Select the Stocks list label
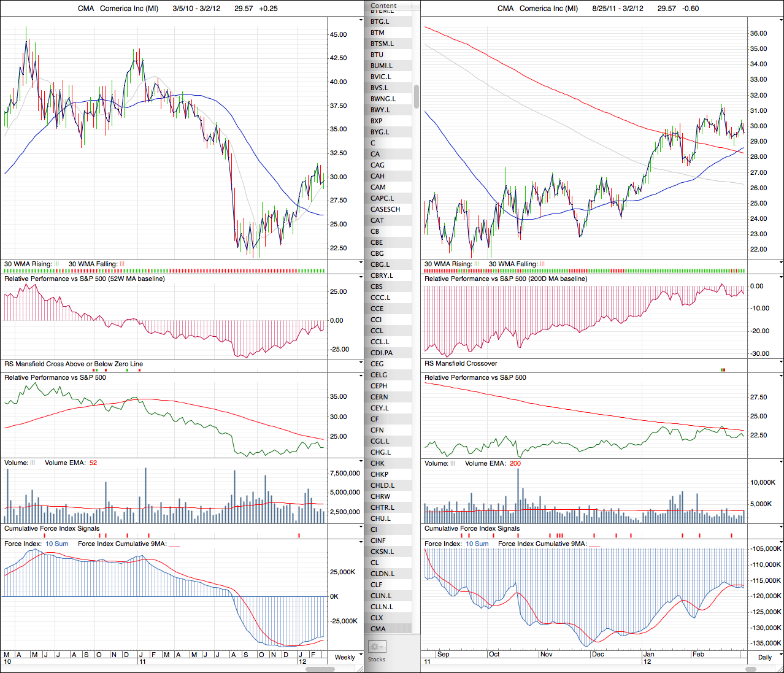This screenshot has height=673, width=784. [377, 660]
